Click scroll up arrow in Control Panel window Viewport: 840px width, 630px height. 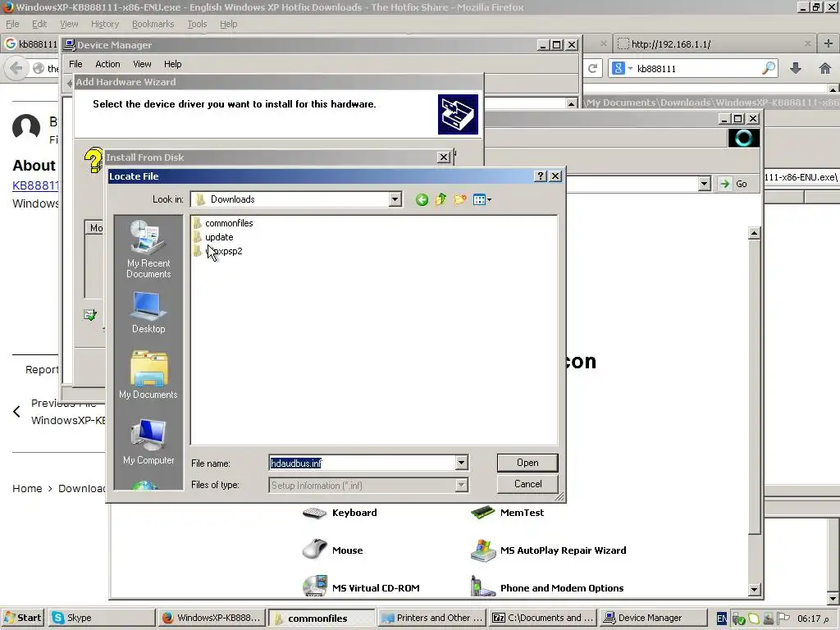[x=754, y=233]
